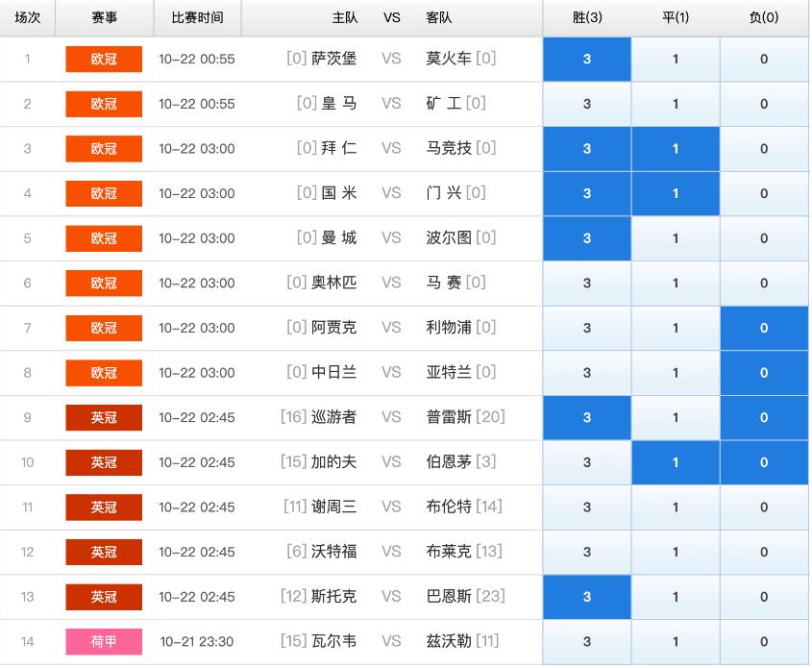Screen dimensions: 812x668
Task: Unselect draw (1) for match 10 加的夫 vs 伯恩茅
Action: pyautogui.click(x=676, y=462)
